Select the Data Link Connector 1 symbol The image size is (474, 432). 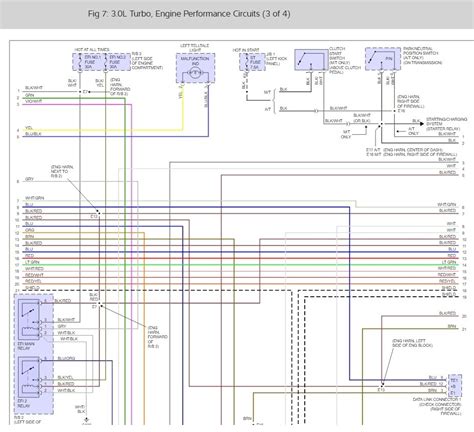coord(455,385)
